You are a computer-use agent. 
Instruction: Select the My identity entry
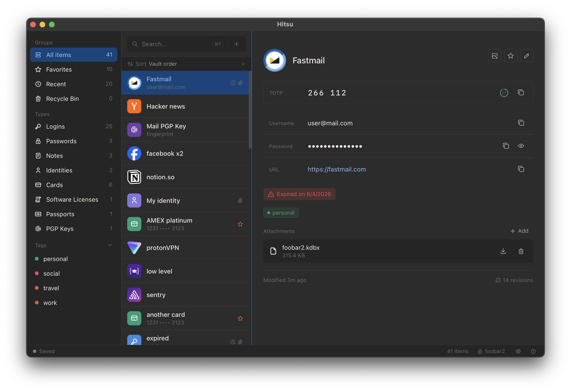pos(185,200)
